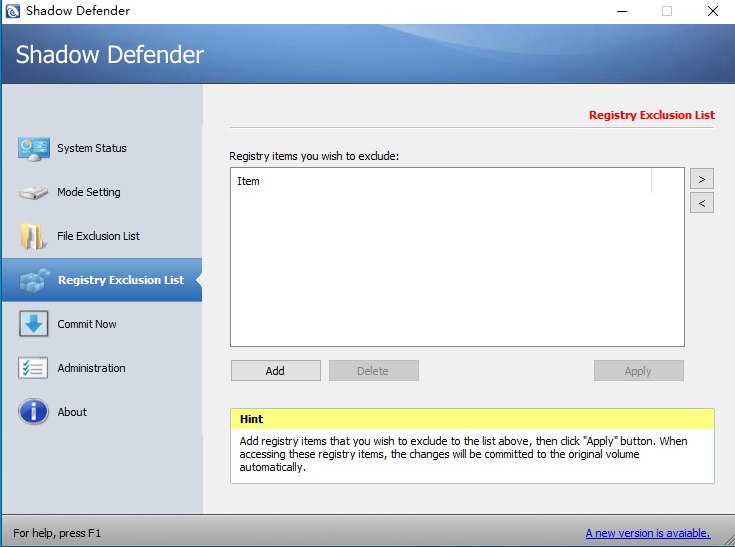Click the right arrow (>) button

coord(702,179)
